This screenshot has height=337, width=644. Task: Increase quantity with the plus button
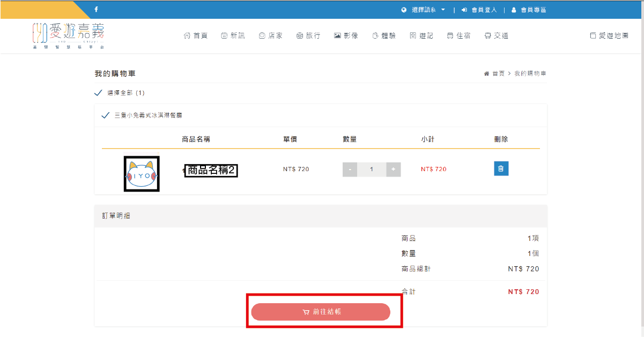point(393,170)
